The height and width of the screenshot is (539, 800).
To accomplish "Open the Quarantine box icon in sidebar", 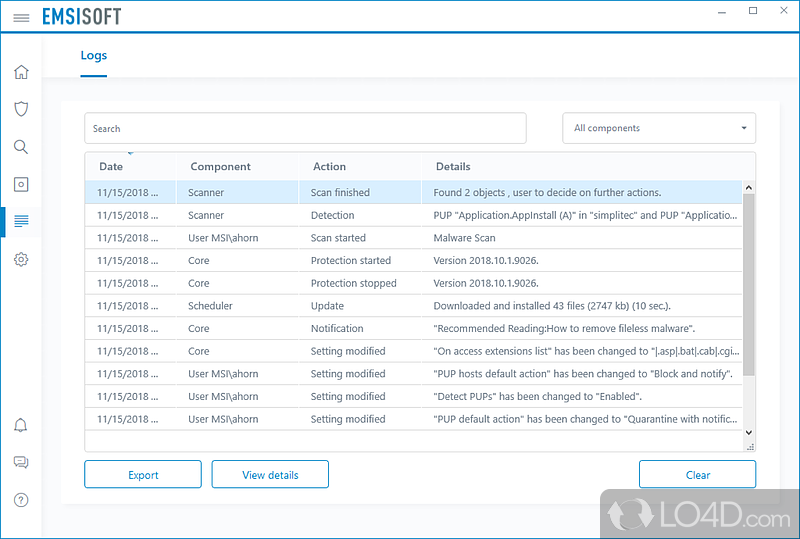I will [x=21, y=184].
